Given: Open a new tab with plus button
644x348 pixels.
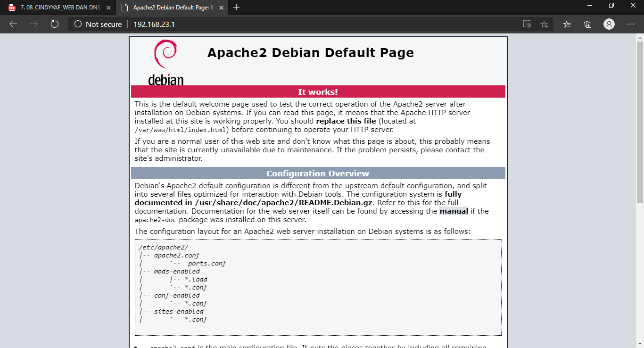Looking at the screenshot, I should click(x=237, y=8).
